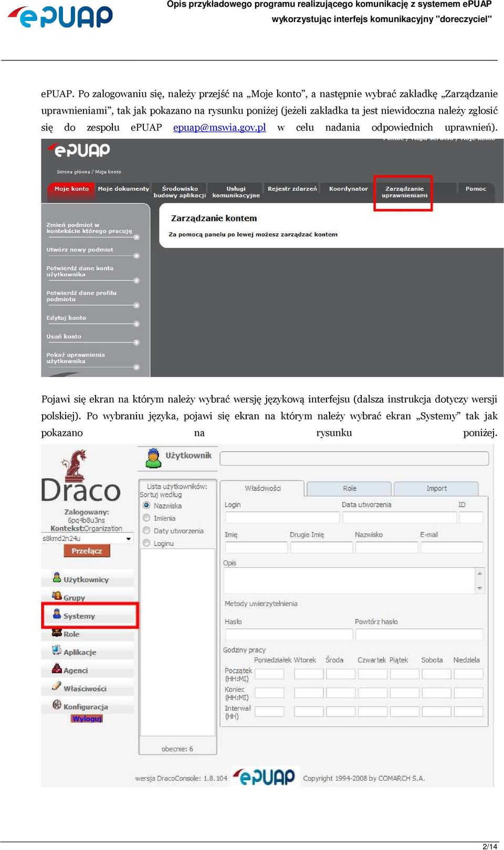Click Utwórz nowy podmiot link
Image resolution: width=504 pixels, height=850 pixels.
tap(80, 250)
